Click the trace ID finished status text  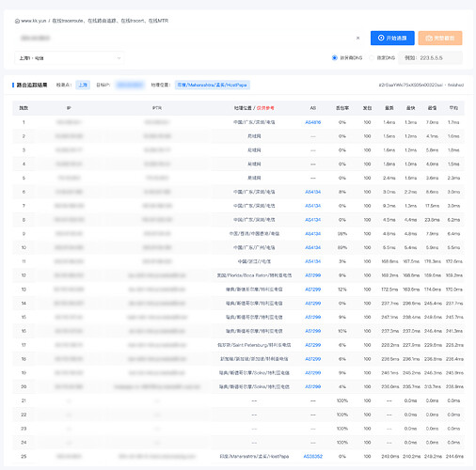(x=421, y=85)
